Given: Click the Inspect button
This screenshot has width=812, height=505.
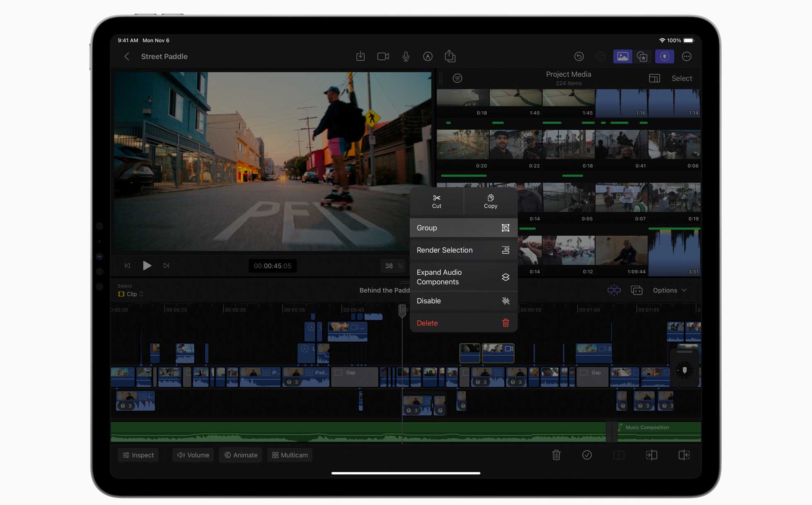Looking at the screenshot, I should pos(138,455).
